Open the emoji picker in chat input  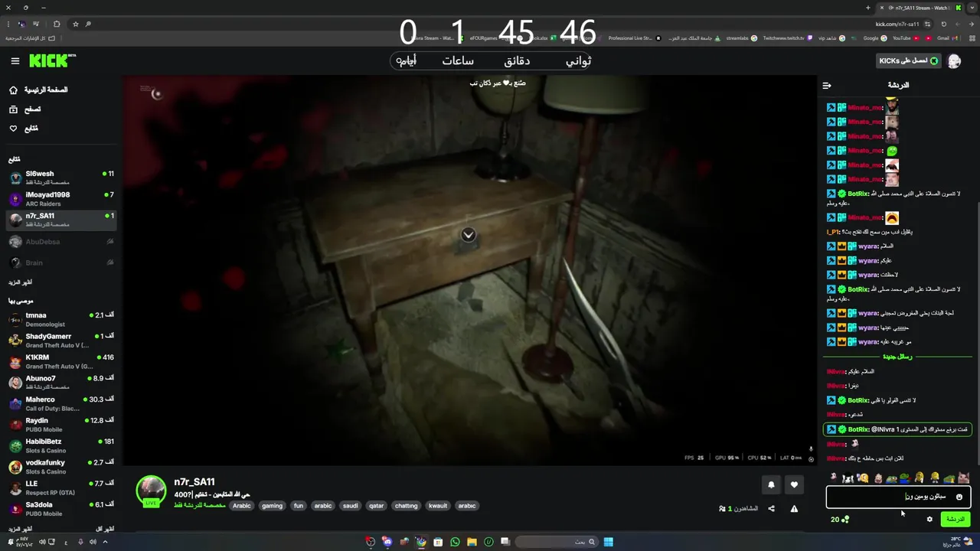[x=959, y=497]
